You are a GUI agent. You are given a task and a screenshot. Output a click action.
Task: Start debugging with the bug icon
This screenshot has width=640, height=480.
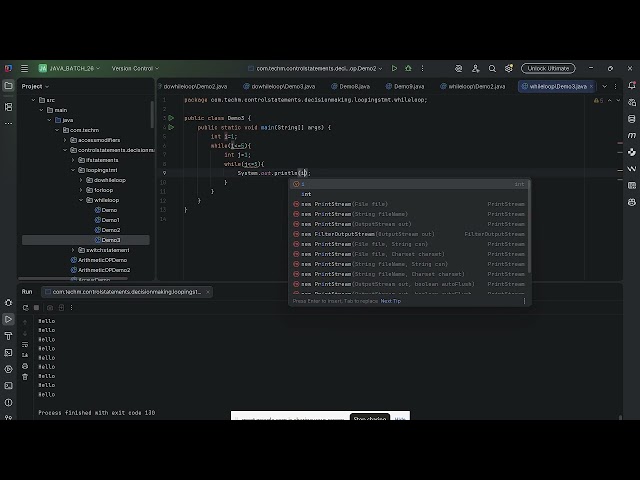click(x=408, y=69)
